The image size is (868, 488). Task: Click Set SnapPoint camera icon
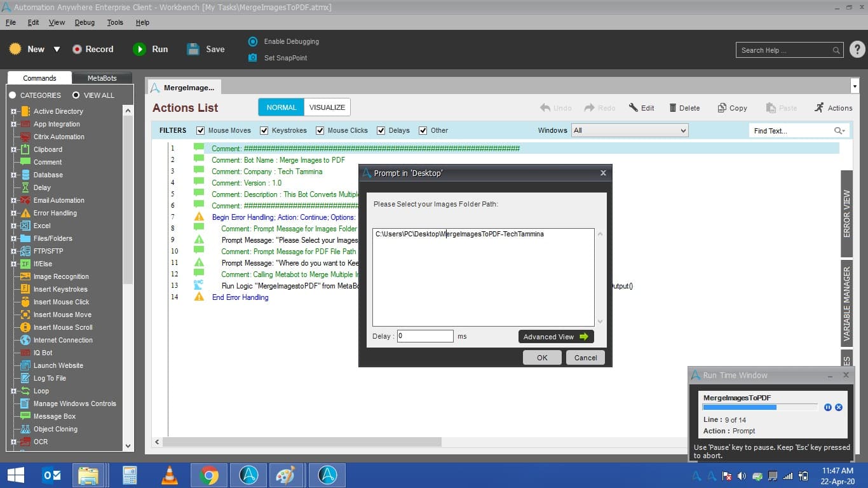tap(253, 58)
